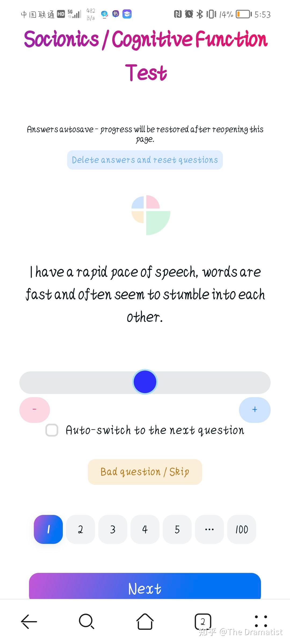Open the four-dot browser menu icon
Viewport: 290px width, 644px height.
[x=261, y=621]
